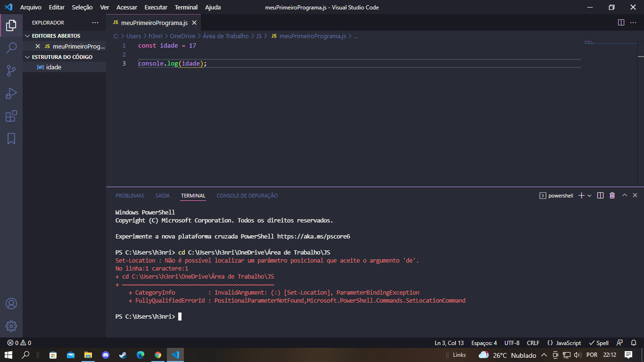Switch to the SAÍDA panel tab

coord(163,196)
